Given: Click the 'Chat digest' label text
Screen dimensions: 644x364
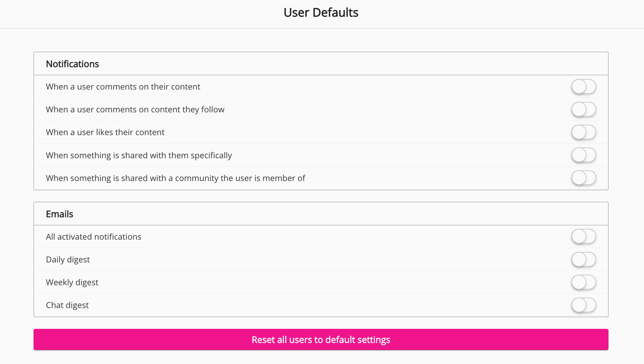Looking at the screenshot, I should click(67, 305).
